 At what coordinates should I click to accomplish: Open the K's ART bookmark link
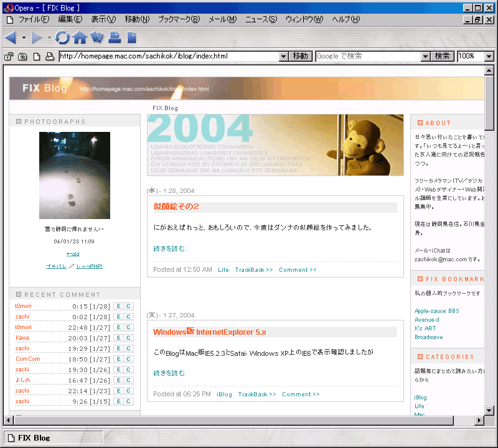(425, 329)
